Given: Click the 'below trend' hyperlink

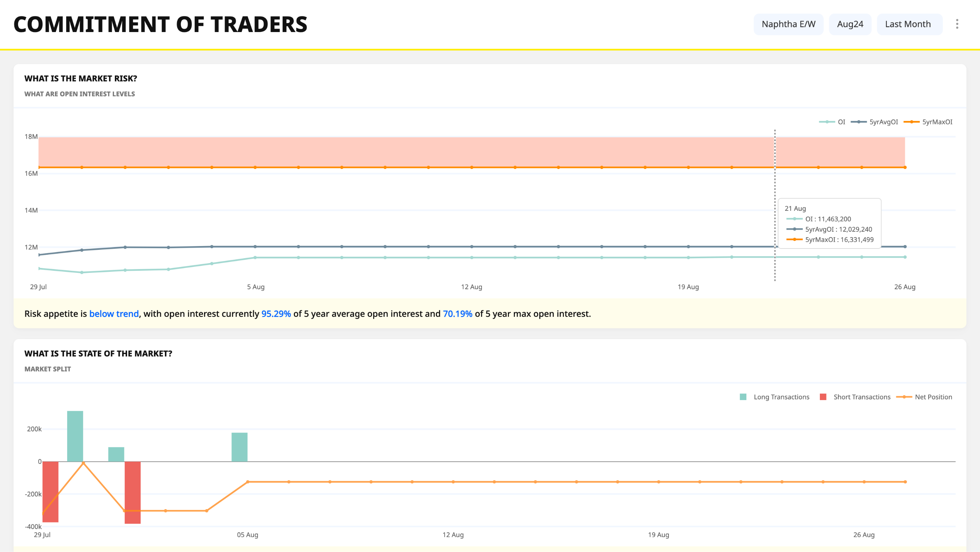Looking at the screenshot, I should click(114, 313).
